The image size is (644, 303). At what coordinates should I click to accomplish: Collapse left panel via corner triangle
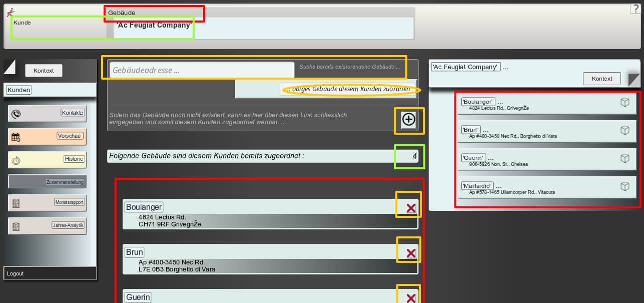pyautogui.click(x=10, y=66)
